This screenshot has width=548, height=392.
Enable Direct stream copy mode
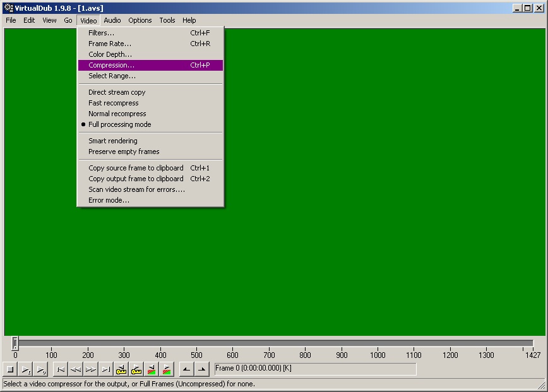(x=117, y=92)
